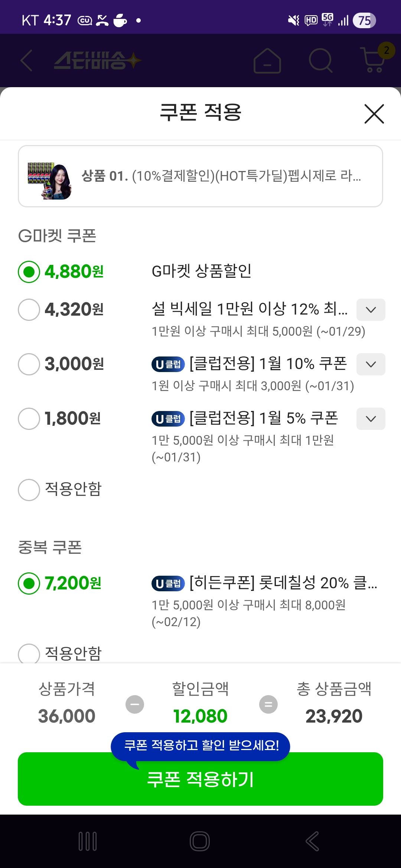Close the 쿠폰 적용 coupon sheet
Screen dimensions: 401x868
pos(374,114)
